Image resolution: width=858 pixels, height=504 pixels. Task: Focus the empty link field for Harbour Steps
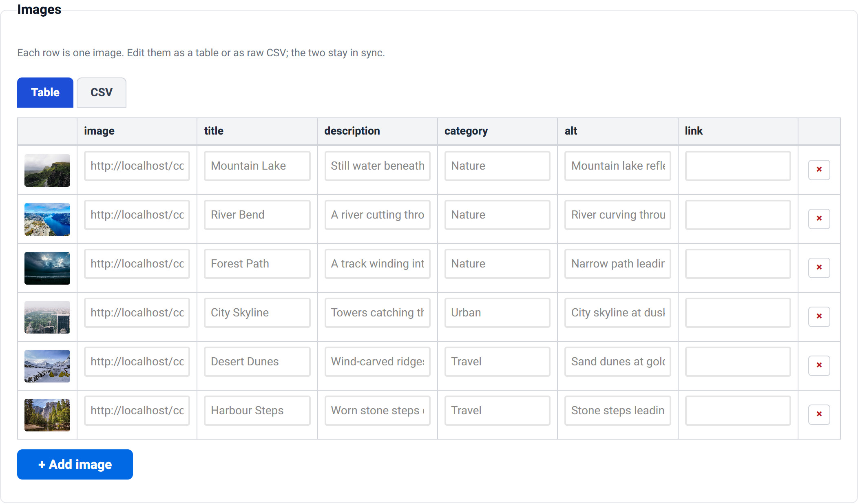tap(738, 411)
